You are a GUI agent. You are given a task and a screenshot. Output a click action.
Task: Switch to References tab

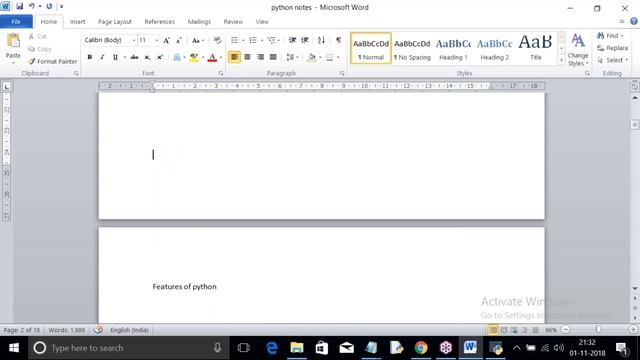pos(160,22)
